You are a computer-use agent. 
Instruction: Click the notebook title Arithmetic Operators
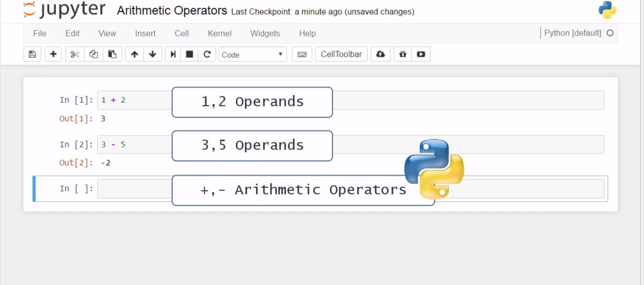click(x=172, y=11)
